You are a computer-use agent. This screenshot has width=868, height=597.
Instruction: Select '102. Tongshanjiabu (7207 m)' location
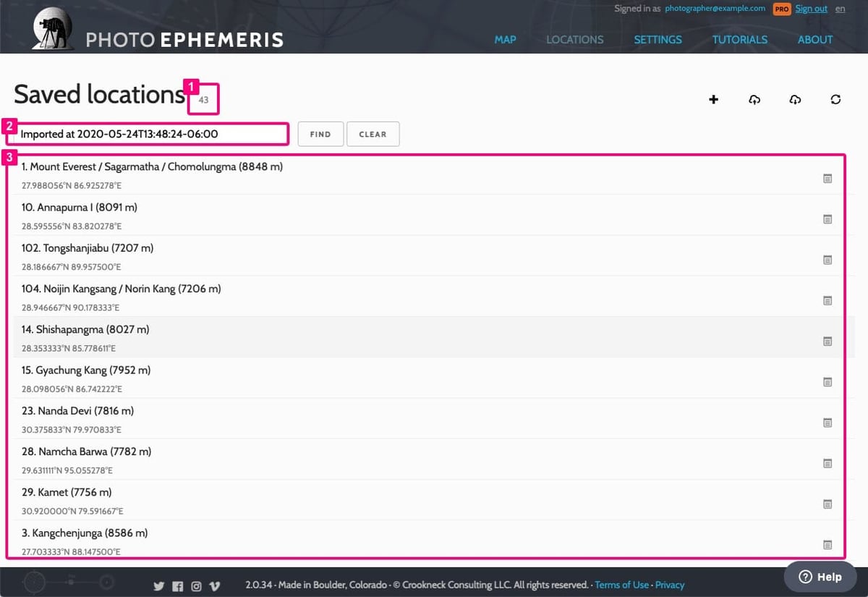click(x=88, y=248)
